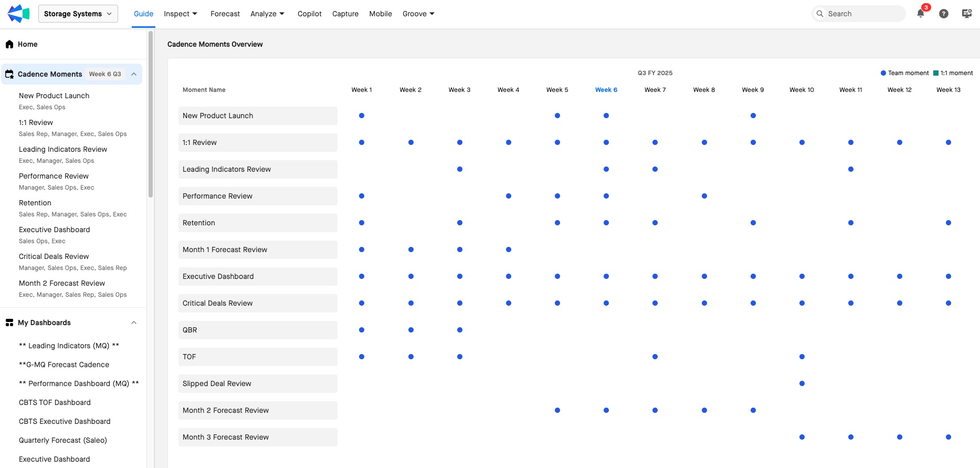This screenshot has width=980, height=468.
Task: Click Slipped Deal Review Week 10 dot
Action: coord(802,383)
